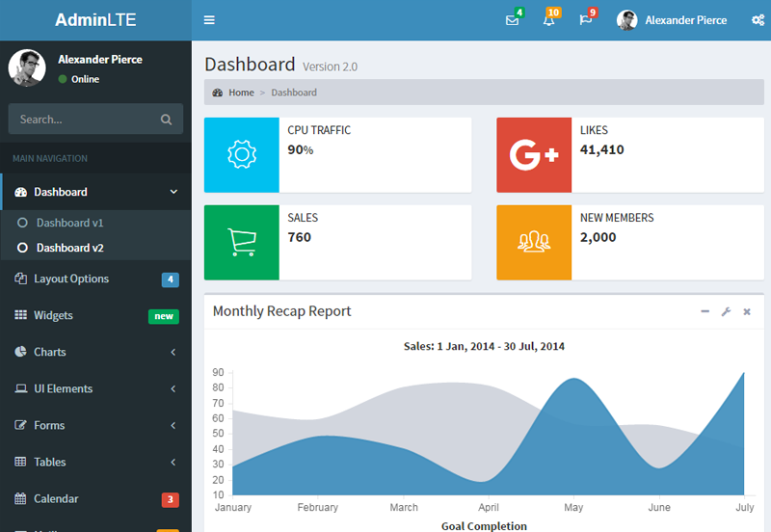771x532 pixels.
Task: Open the Calendar menu item
Action: pyautogui.click(x=96, y=499)
